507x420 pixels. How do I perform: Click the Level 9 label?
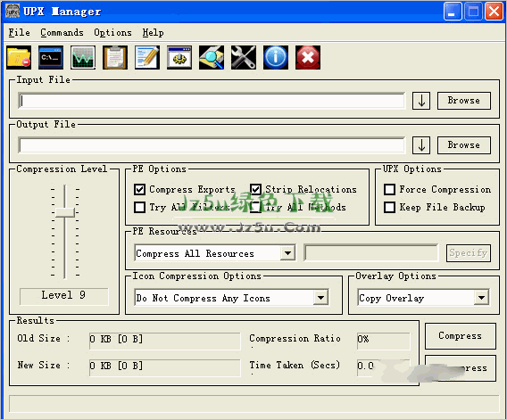point(63,296)
